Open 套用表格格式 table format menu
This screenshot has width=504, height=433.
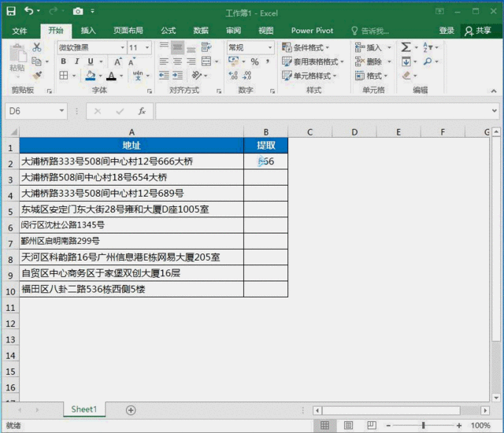point(313,61)
